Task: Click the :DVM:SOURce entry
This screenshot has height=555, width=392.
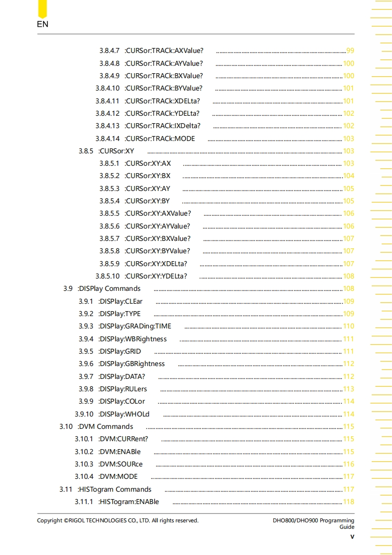Action: click(x=120, y=464)
